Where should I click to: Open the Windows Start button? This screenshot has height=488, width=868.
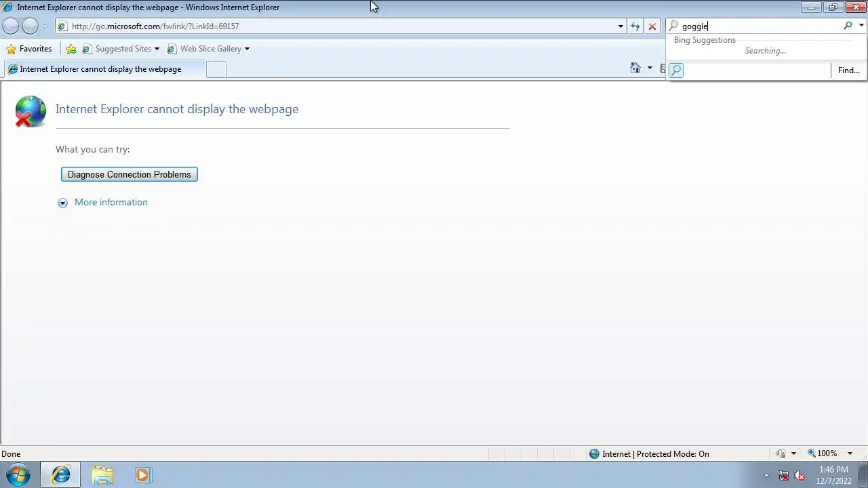coord(18,475)
